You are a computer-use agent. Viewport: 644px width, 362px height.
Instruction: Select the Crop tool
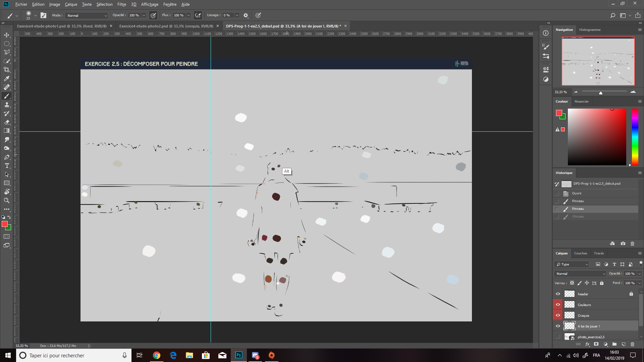7,70
